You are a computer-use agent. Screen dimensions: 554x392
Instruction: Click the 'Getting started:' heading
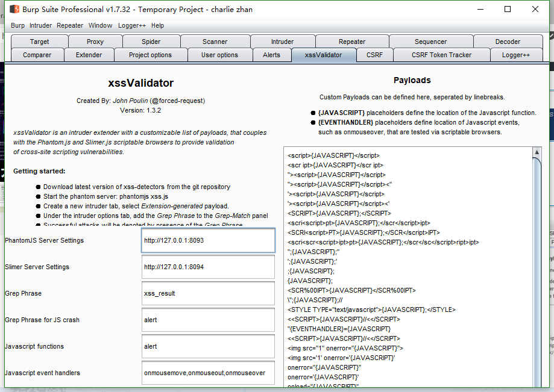[x=39, y=171]
